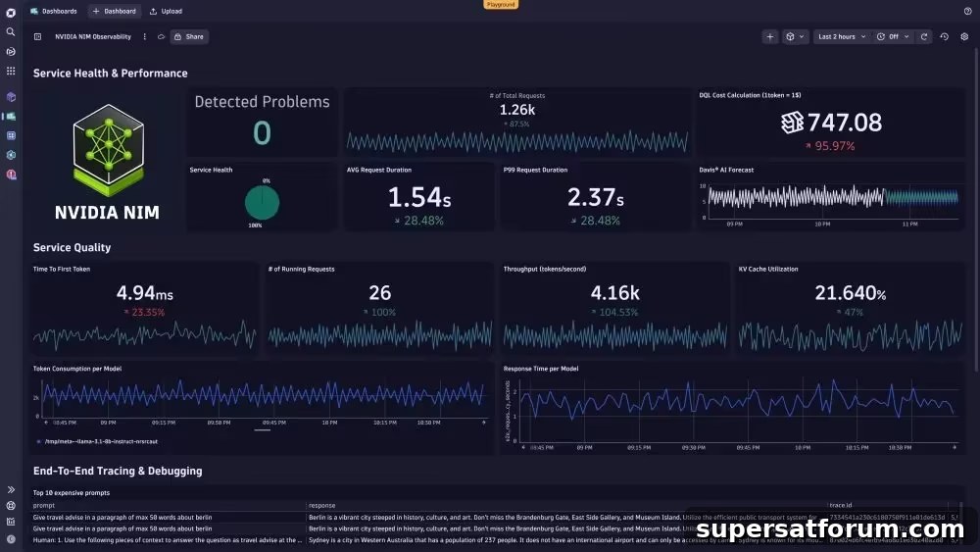This screenshot has height=552, width=980.
Task: Toggle the llama-3.1-8b-instruct legend entry
Action: click(97, 441)
